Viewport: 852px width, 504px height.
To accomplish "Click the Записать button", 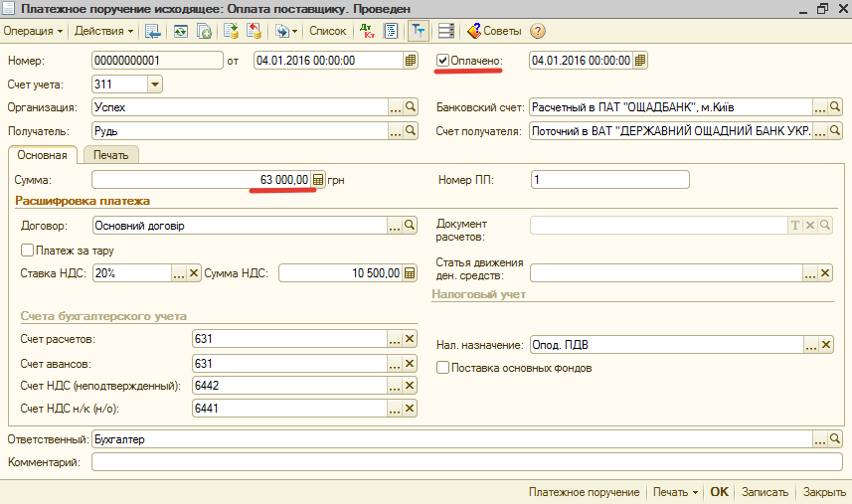I will pyautogui.click(x=765, y=492).
